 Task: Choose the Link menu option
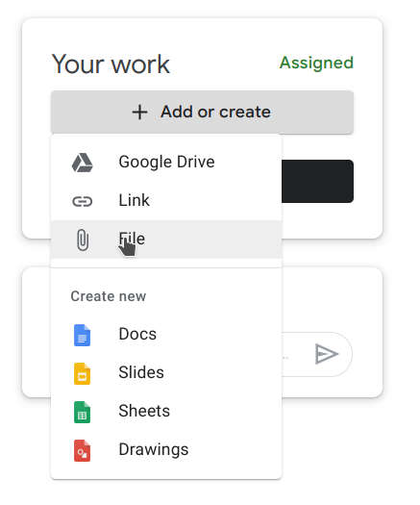[x=166, y=201]
